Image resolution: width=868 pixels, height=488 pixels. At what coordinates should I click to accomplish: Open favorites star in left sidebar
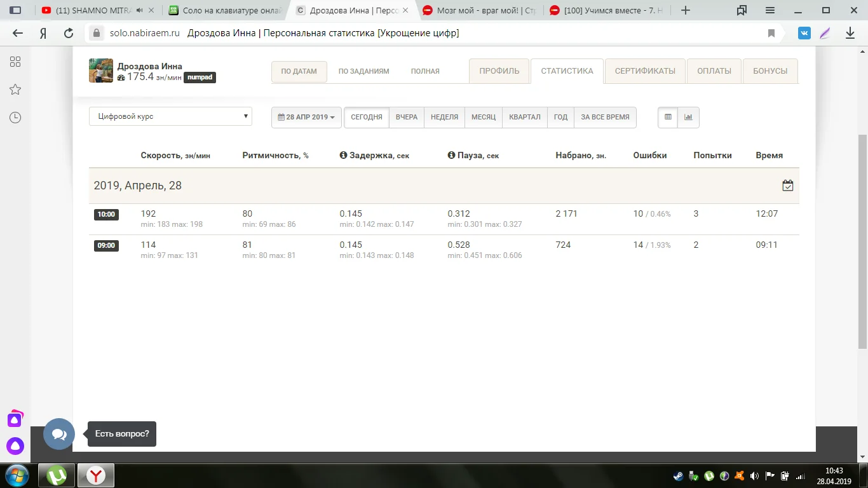click(x=15, y=90)
